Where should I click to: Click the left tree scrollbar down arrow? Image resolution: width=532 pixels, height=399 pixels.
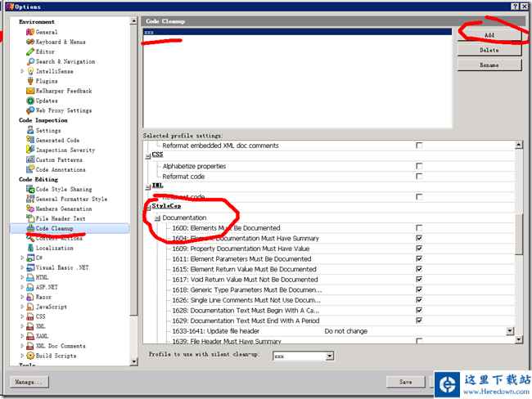[x=133, y=361]
